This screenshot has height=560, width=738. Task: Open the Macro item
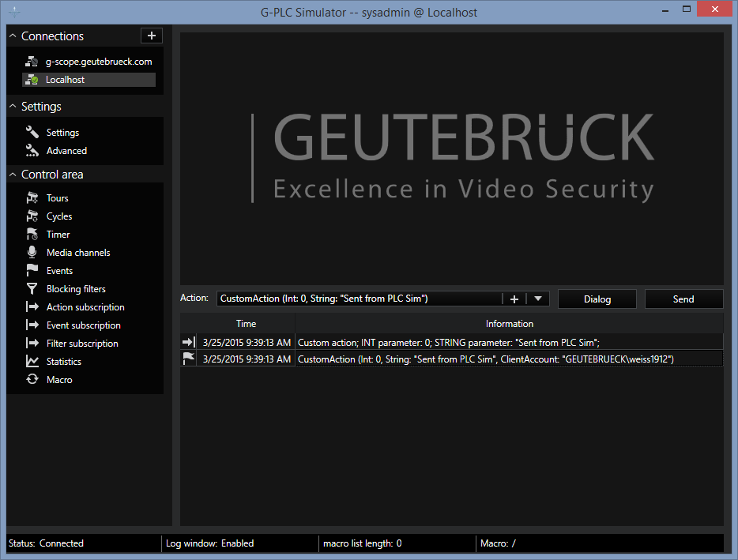59,379
